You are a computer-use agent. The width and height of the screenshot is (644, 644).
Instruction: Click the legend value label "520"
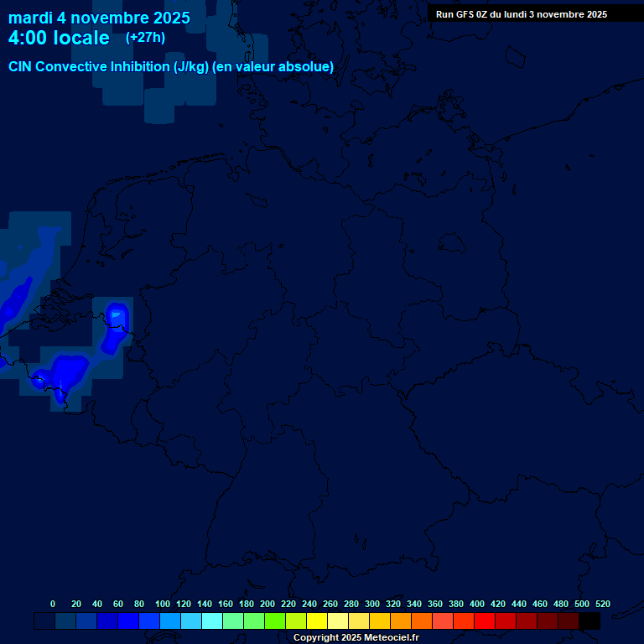[603, 604]
